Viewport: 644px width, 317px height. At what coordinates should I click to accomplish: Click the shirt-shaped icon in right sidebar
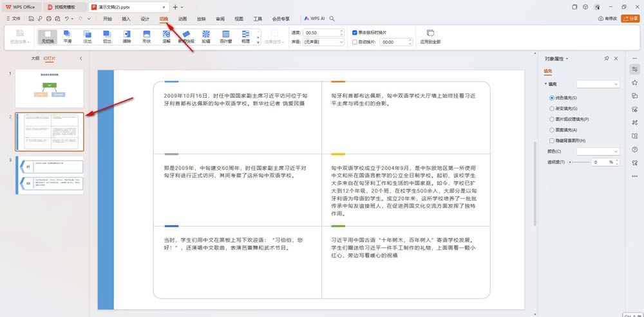(x=634, y=163)
